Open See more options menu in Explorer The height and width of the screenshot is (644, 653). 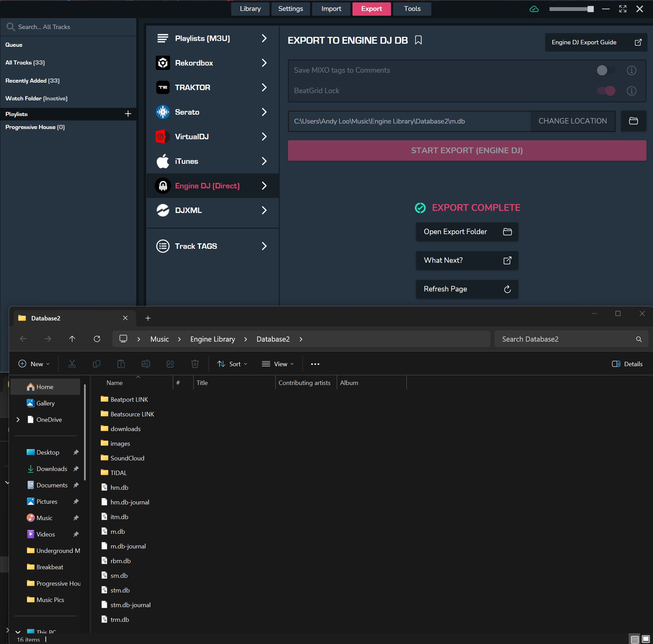315,364
